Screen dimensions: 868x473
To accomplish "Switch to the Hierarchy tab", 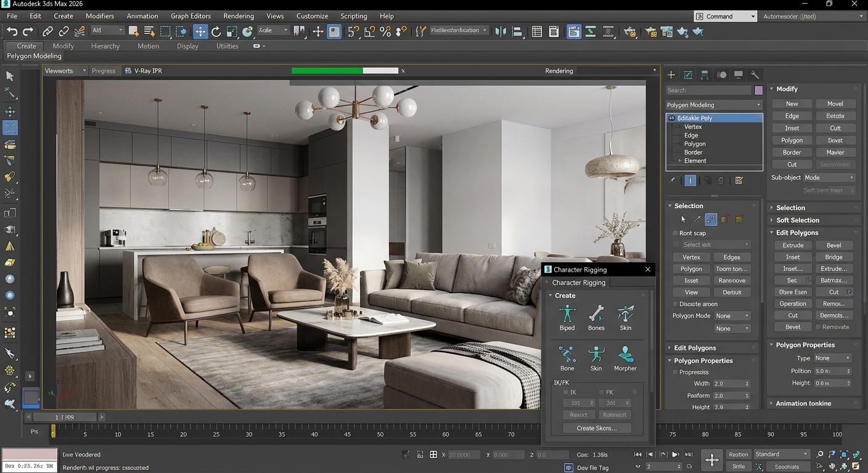I will tap(105, 46).
